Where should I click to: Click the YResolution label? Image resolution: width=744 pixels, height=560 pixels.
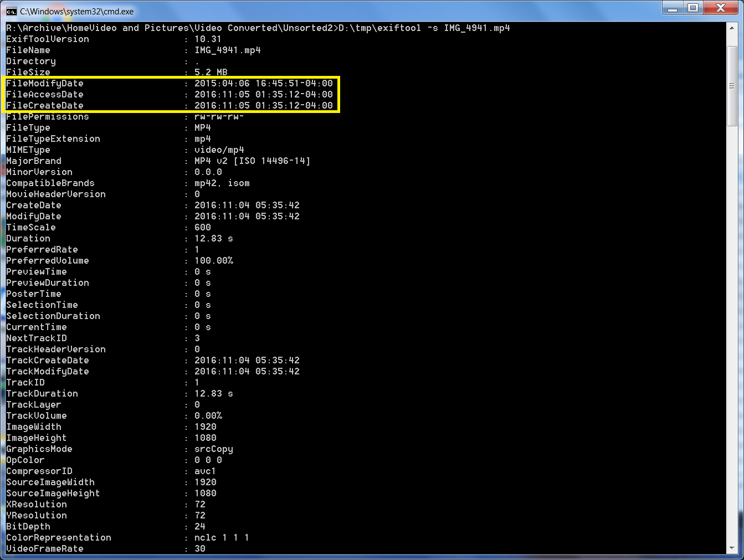37,516
